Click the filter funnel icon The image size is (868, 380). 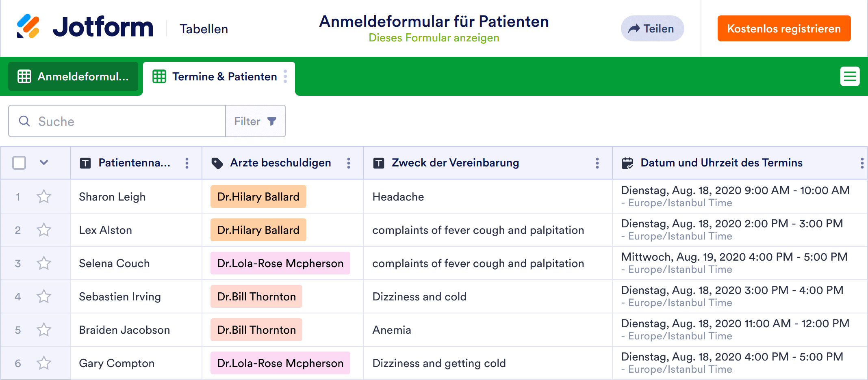click(272, 121)
